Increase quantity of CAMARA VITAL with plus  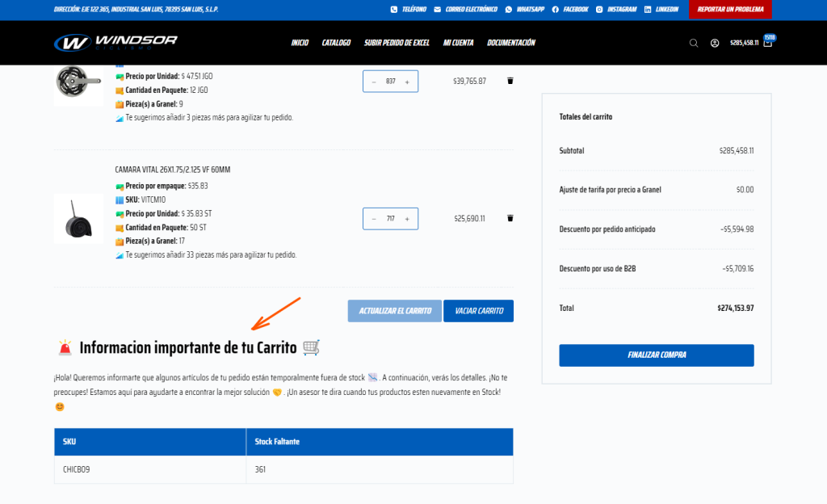[407, 219]
